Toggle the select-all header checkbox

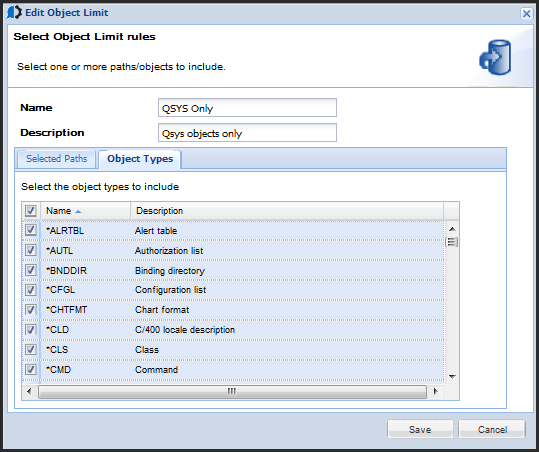click(31, 210)
